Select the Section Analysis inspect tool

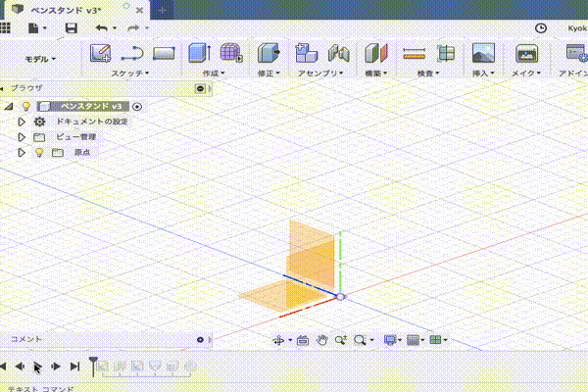[x=446, y=53]
